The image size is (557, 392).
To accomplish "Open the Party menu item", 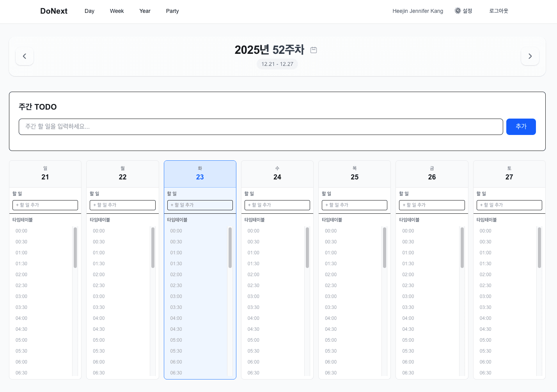I will tap(172, 11).
